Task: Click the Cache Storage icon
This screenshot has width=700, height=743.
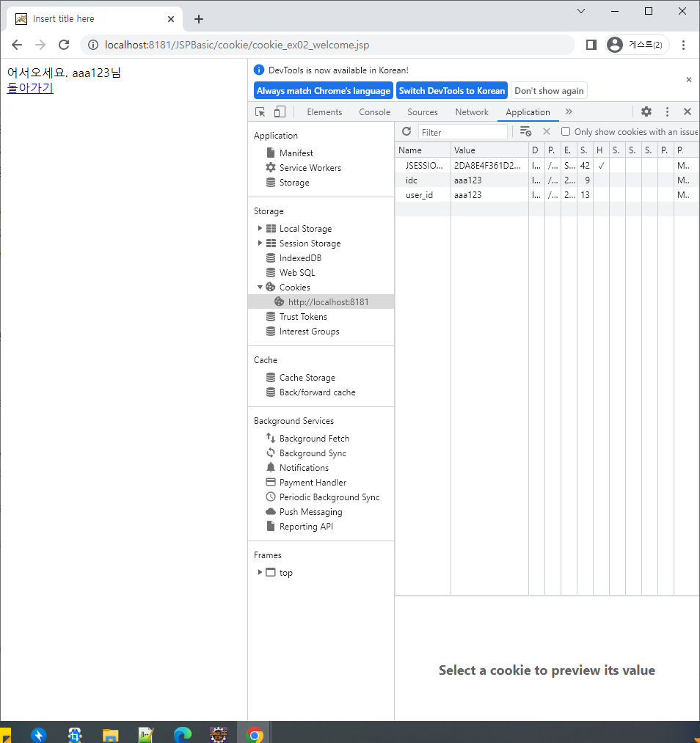Action: click(271, 378)
